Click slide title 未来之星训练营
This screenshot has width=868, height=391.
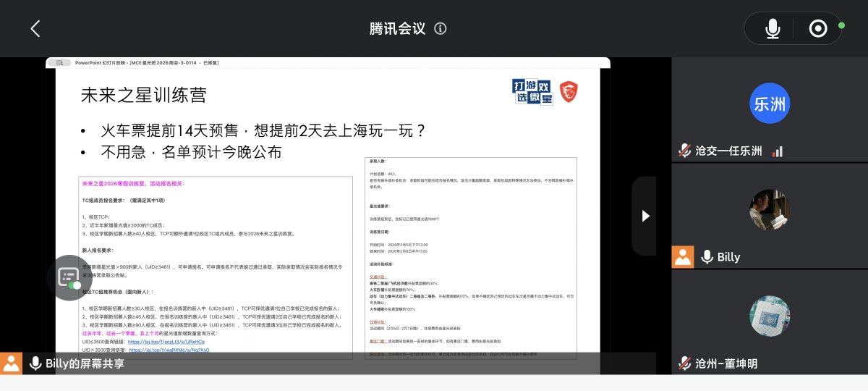(x=143, y=94)
